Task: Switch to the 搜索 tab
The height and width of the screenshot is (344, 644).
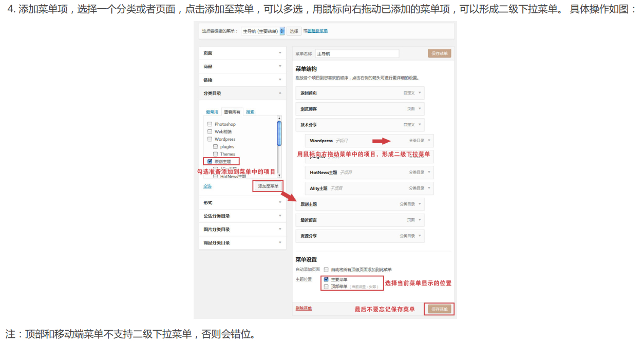Action: [250, 112]
